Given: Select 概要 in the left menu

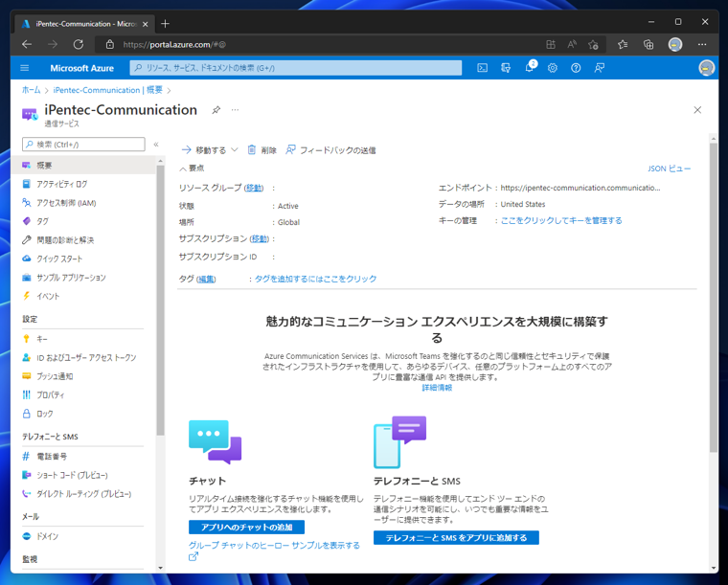Looking at the screenshot, I should point(83,165).
